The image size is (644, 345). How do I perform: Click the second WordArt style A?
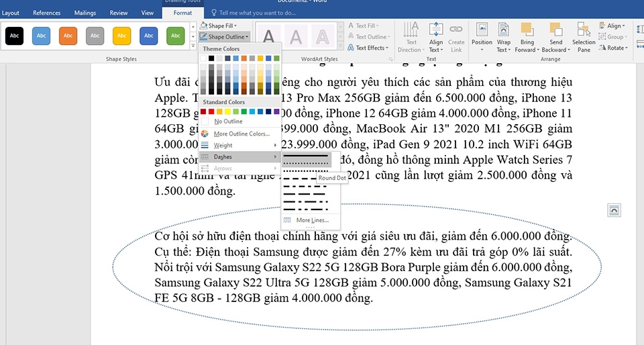point(296,36)
